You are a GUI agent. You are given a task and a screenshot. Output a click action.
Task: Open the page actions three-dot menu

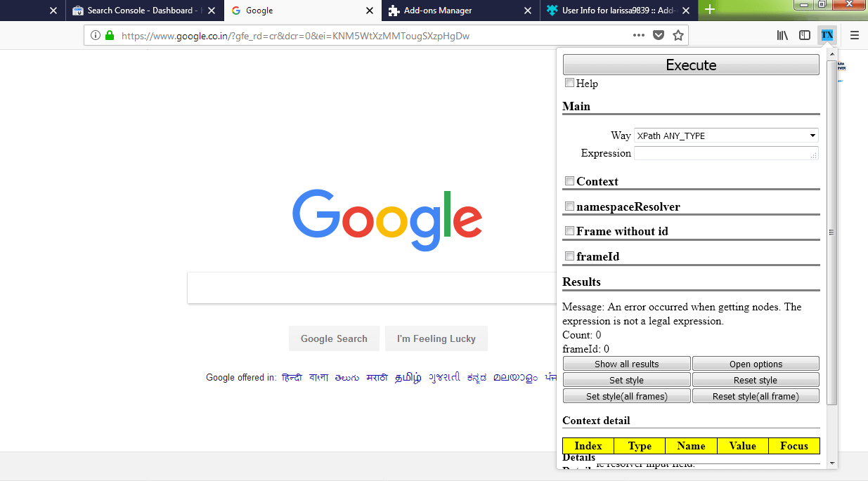[x=638, y=34]
